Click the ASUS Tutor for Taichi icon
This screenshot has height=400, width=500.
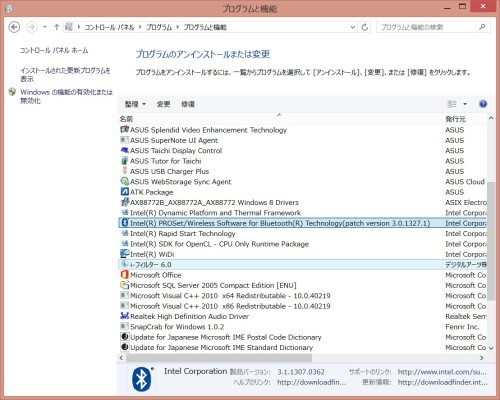124,160
